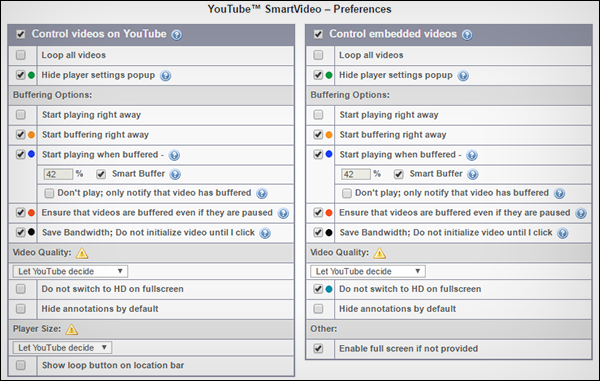The image size is (600, 381).
Task: Open help for embedded Start playing when buffered
Action: coord(472,155)
